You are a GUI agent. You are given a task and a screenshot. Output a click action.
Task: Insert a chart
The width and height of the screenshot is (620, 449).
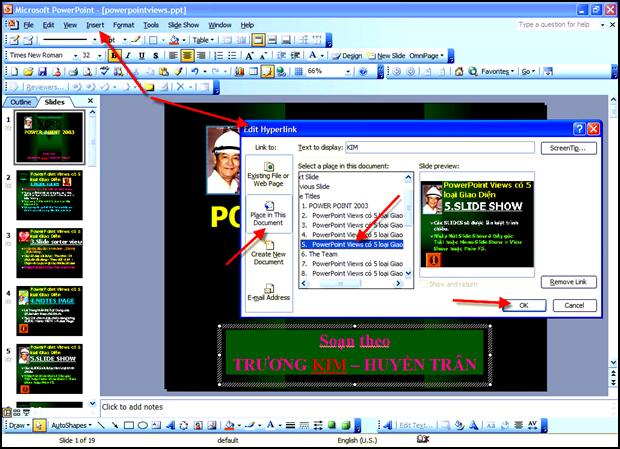pos(240,72)
